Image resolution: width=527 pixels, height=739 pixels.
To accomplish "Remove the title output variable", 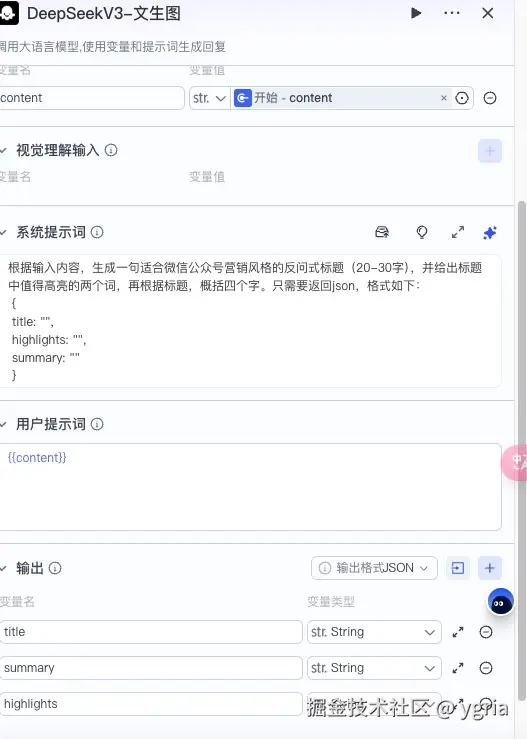I will [x=486, y=632].
